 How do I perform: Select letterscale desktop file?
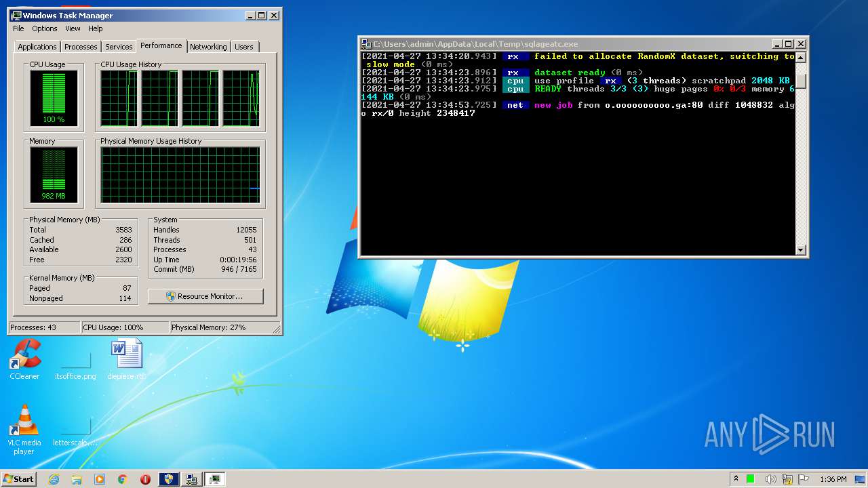[75, 434]
